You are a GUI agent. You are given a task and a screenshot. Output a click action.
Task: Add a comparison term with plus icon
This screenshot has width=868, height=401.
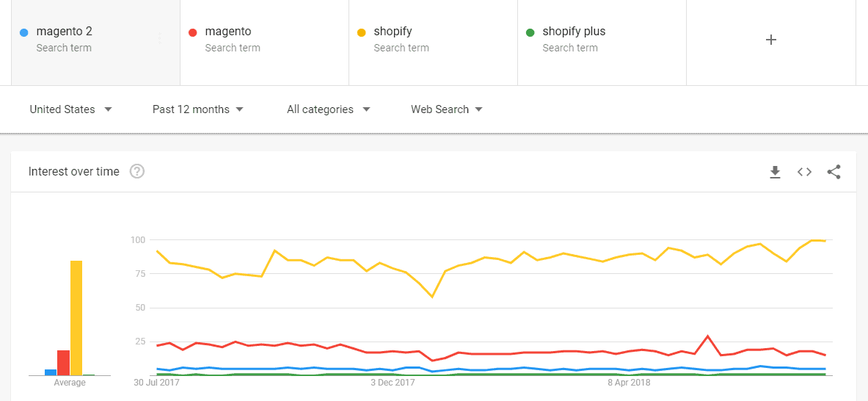pyautogui.click(x=770, y=40)
